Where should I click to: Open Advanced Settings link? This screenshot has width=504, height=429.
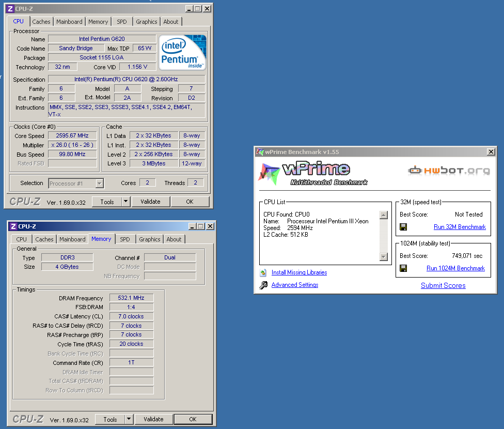(x=295, y=285)
